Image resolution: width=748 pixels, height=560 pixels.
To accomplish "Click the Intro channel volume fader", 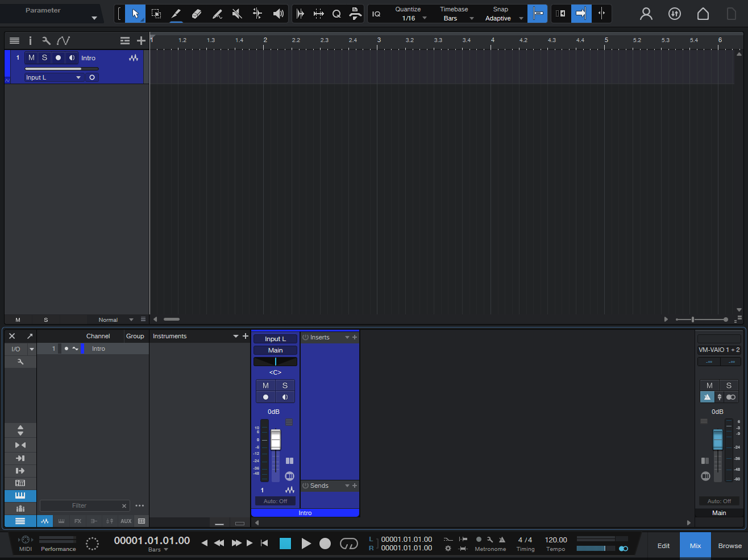I will pyautogui.click(x=276, y=439).
